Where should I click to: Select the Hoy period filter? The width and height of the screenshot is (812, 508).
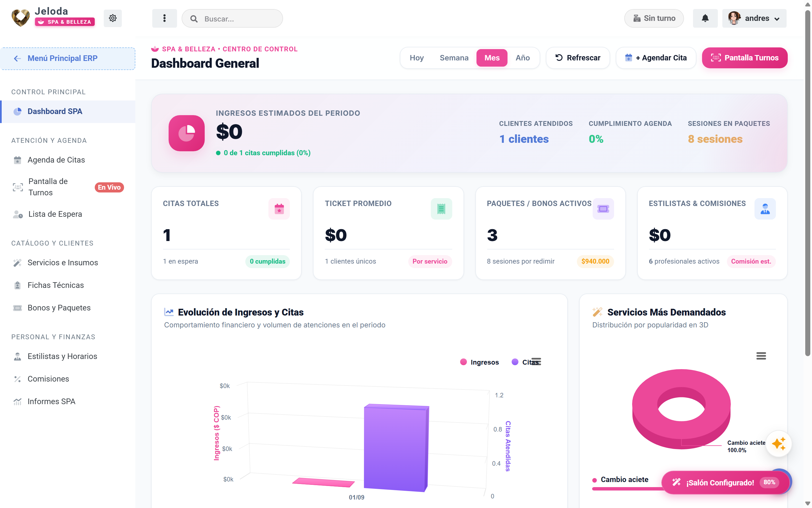[416, 58]
